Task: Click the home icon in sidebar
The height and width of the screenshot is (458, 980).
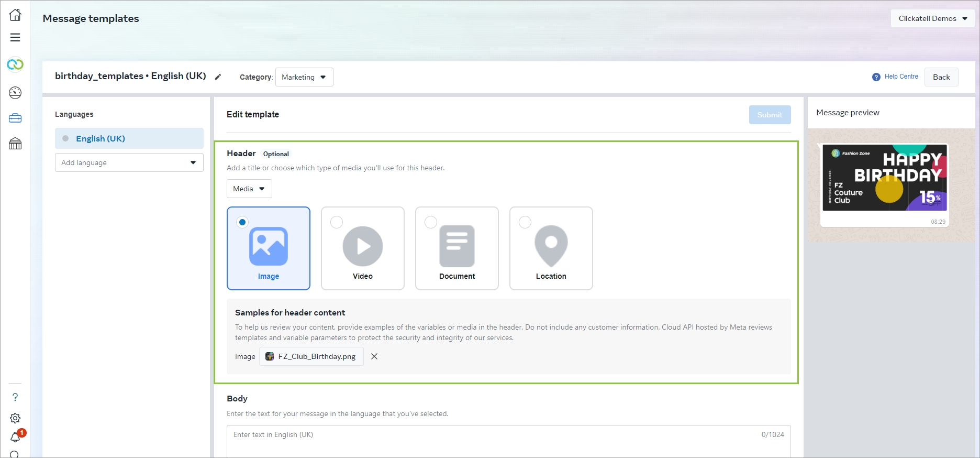Action: point(15,15)
